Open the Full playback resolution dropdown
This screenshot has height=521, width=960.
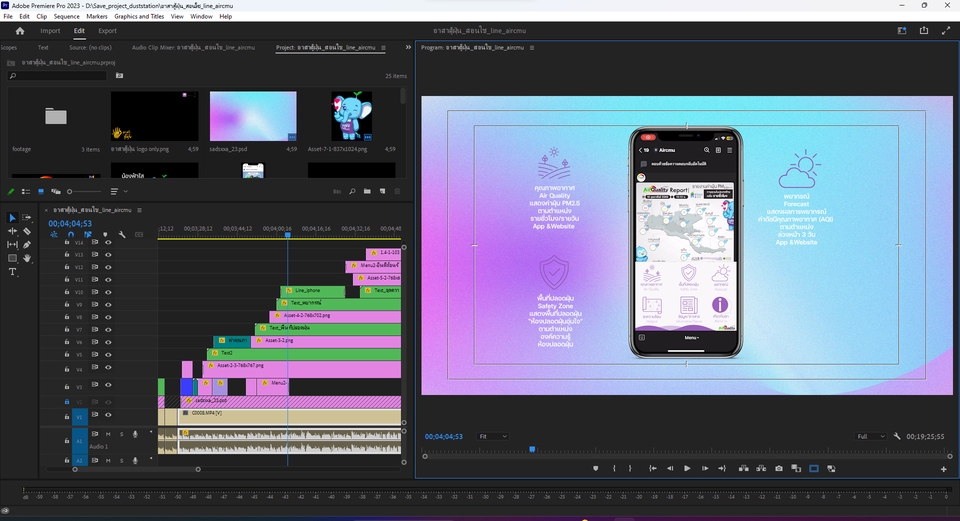click(871, 437)
